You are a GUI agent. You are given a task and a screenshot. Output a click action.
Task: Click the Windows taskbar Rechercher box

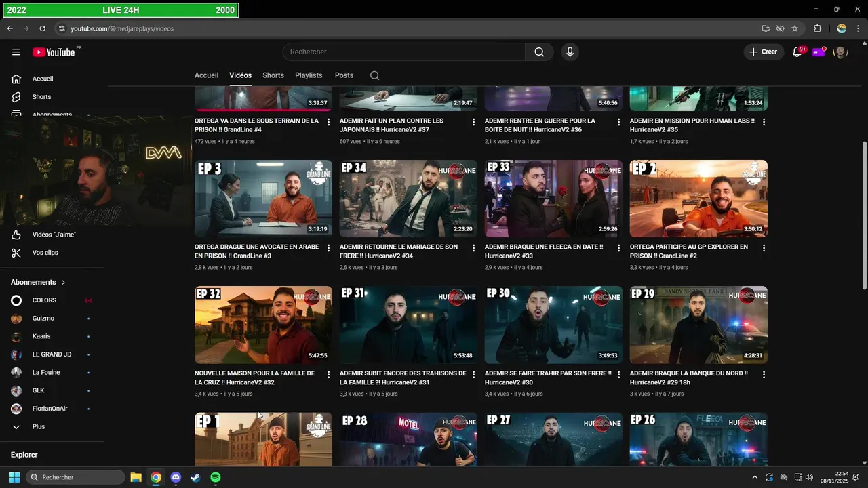pos(75,477)
